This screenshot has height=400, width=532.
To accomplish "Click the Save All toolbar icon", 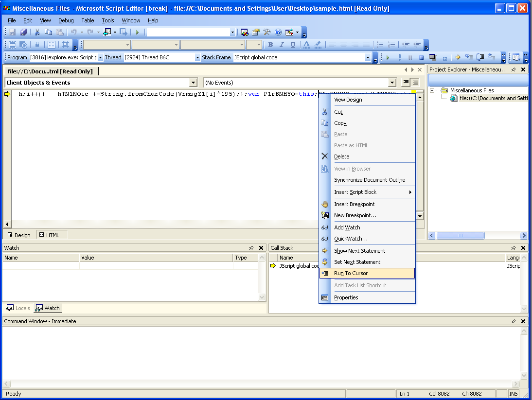I will pos(22,32).
